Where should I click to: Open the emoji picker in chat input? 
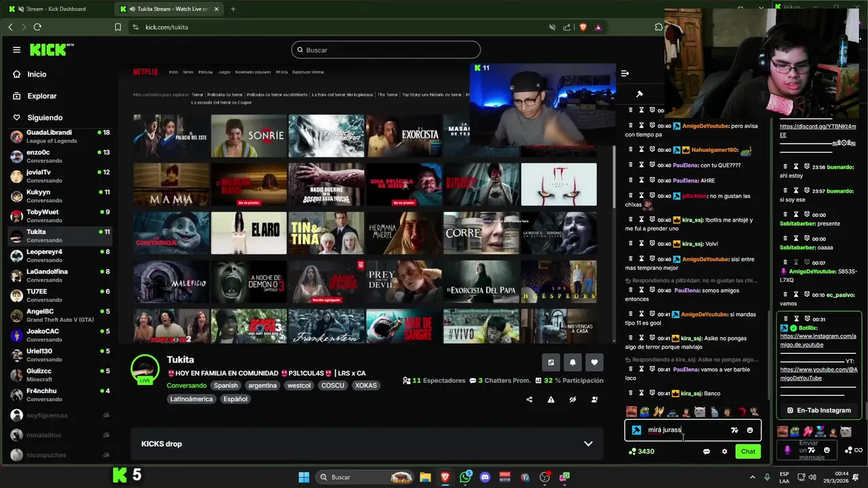[x=750, y=430]
